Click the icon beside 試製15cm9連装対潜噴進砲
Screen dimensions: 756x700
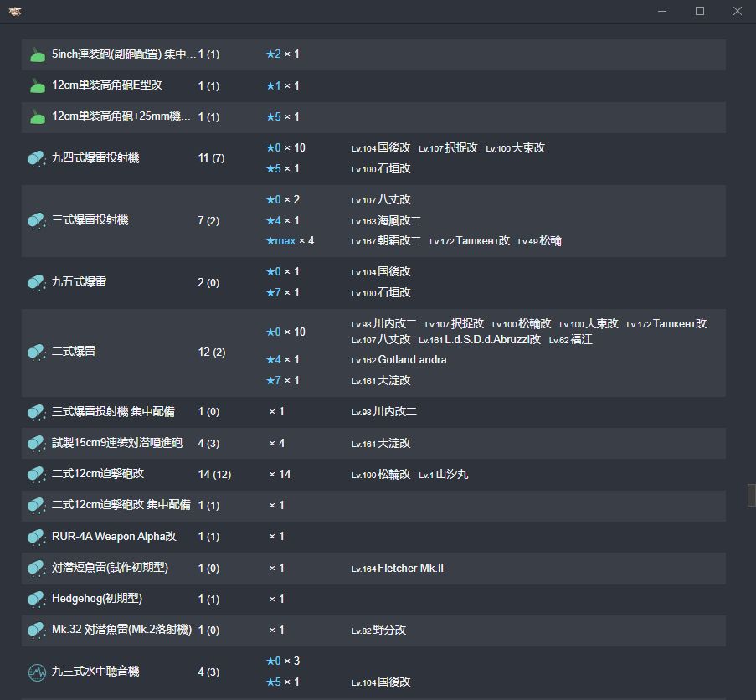click(x=37, y=444)
